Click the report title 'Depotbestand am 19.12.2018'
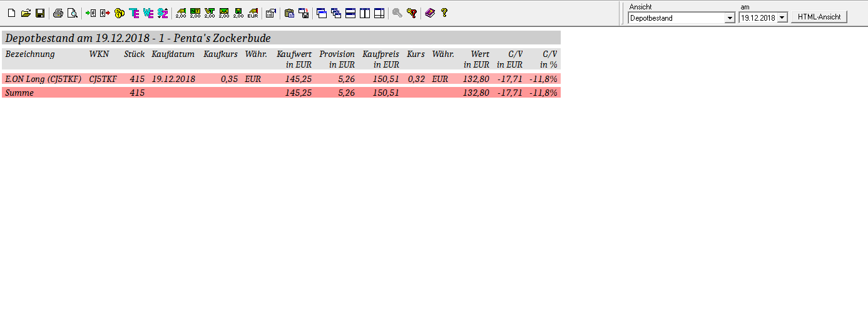 tap(78, 38)
